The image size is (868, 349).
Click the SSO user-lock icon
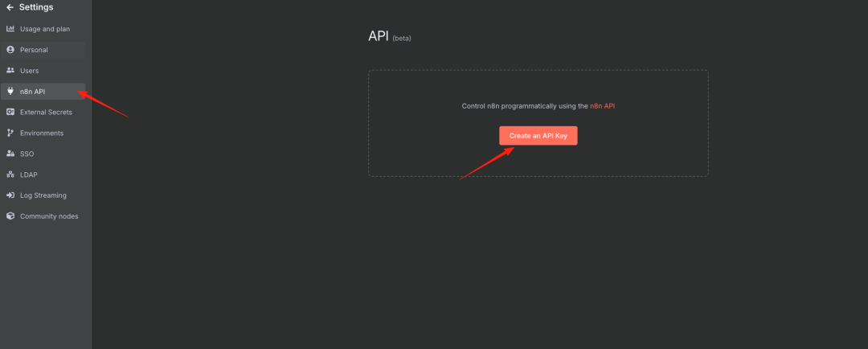pos(10,154)
